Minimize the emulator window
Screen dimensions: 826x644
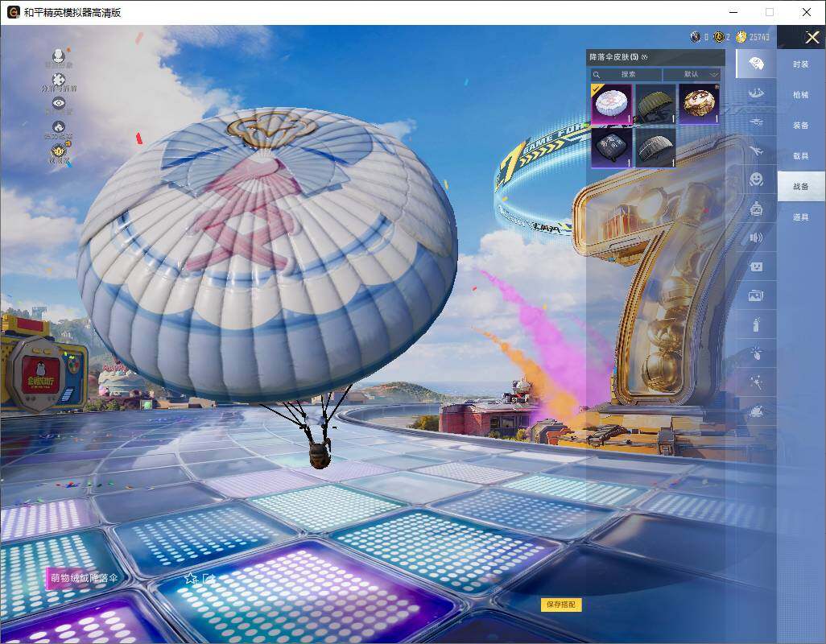[x=733, y=12]
